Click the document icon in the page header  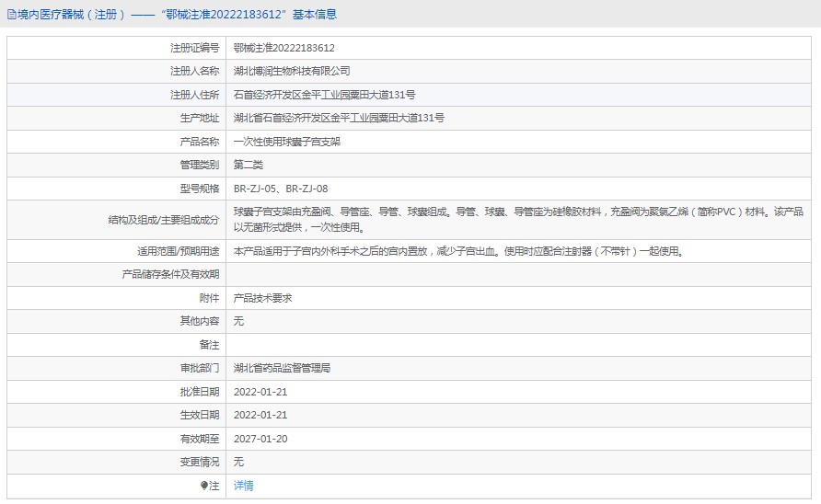(10, 15)
